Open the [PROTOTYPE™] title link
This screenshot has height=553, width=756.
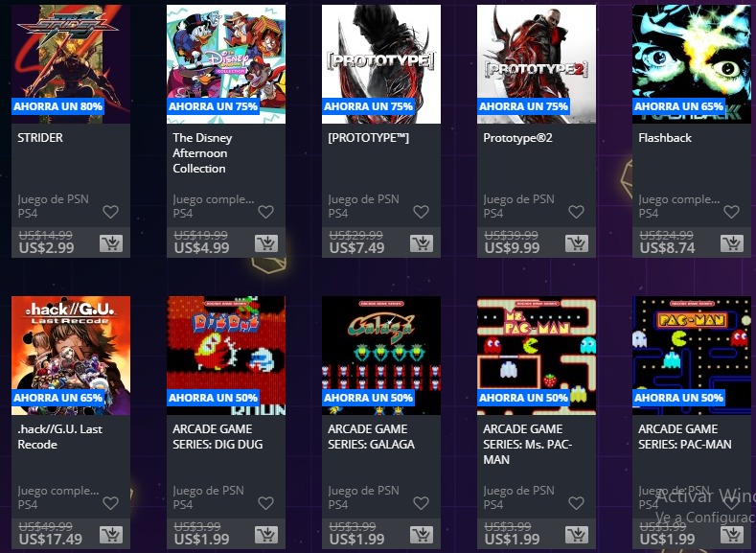(368, 138)
